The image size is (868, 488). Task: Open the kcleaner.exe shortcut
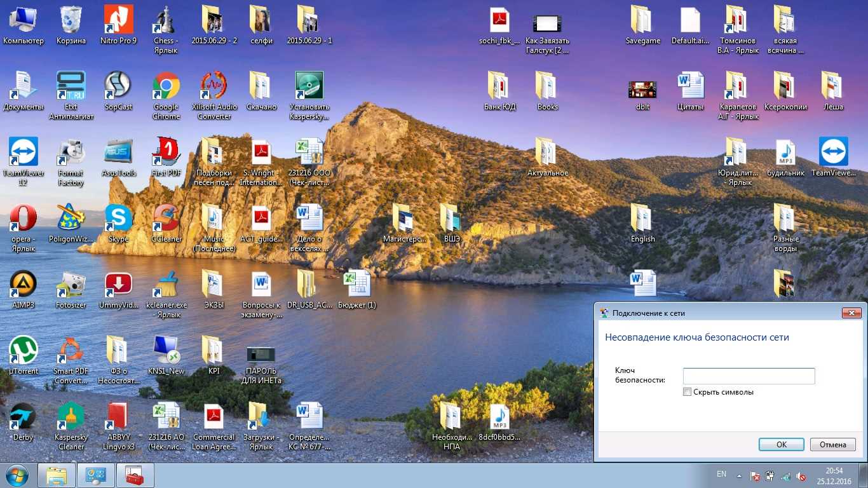point(166,294)
